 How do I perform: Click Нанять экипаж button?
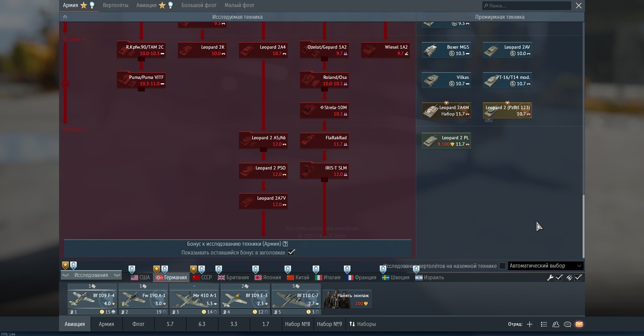[x=347, y=299]
